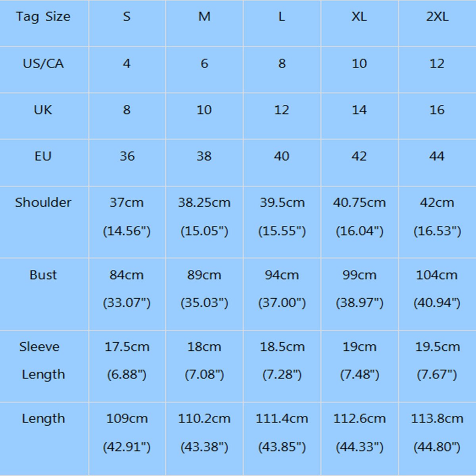Screen dimensions: 476x476
Task: Click the EU size 44 cell
Action: 437,156
